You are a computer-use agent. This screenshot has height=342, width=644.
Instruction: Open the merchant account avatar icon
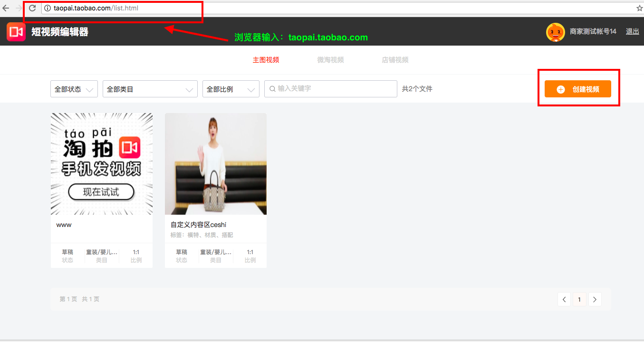[x=555, y=32]
